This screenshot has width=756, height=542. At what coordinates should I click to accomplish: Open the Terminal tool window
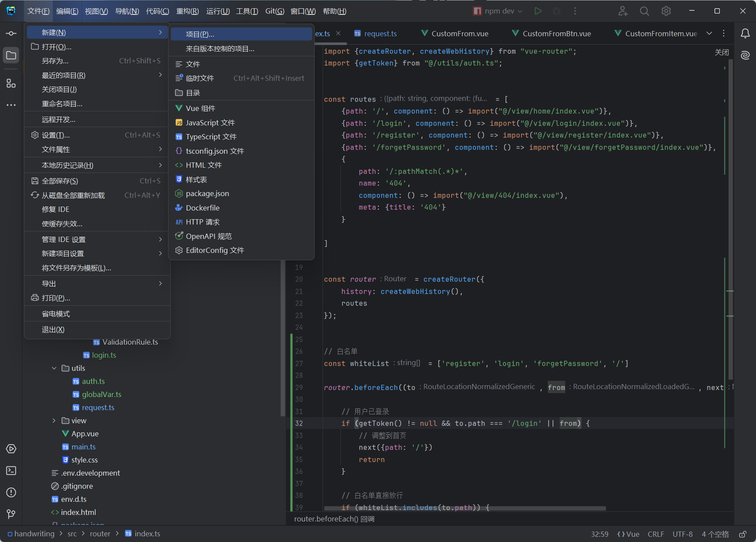(11, 470)
